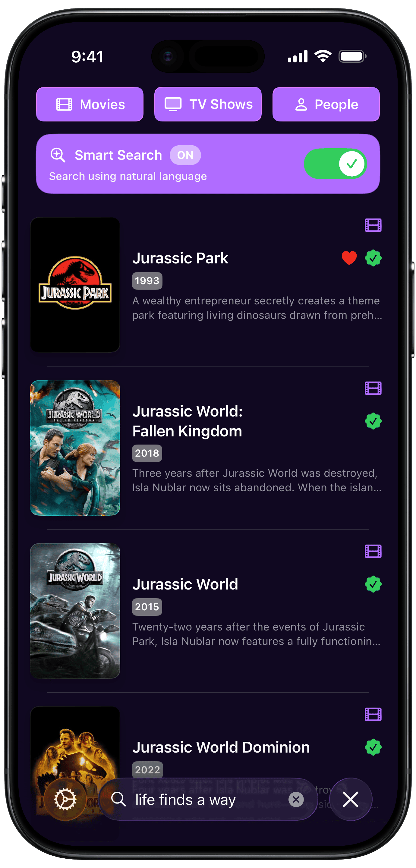
Task: Click the green watched badge for Fallen Kingdom
Action: click(373, 421)
